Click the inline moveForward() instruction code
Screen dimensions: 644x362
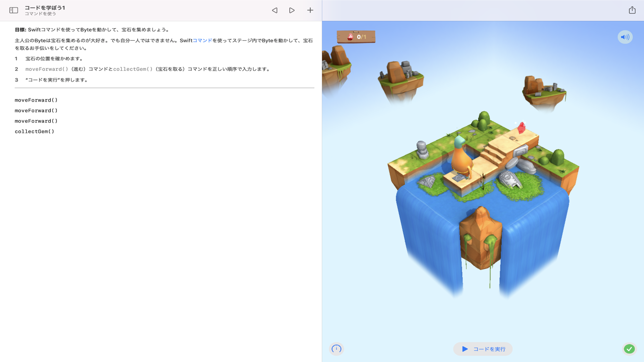pyautogui.click(x=47, y=69)
